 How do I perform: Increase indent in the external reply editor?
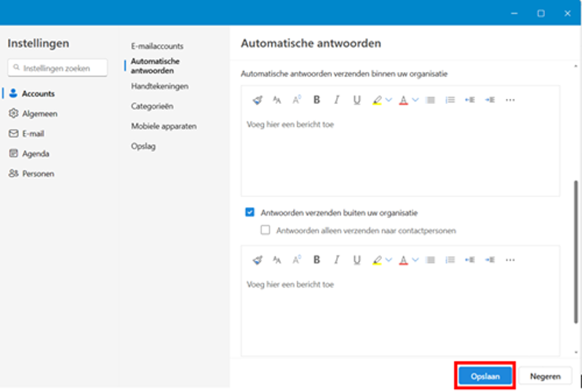pos(490,260)
